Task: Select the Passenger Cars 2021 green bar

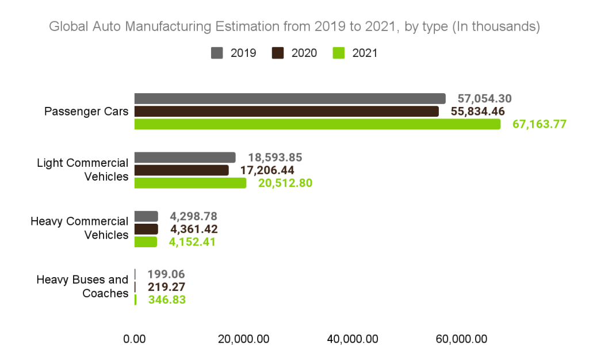Action: pos(316,124)
